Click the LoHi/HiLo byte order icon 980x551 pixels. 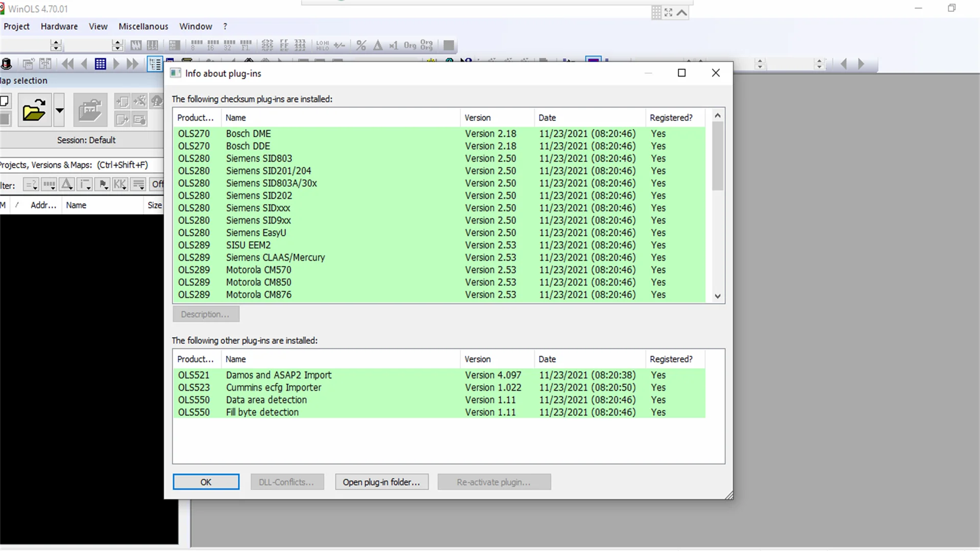(x=323, y=45)
